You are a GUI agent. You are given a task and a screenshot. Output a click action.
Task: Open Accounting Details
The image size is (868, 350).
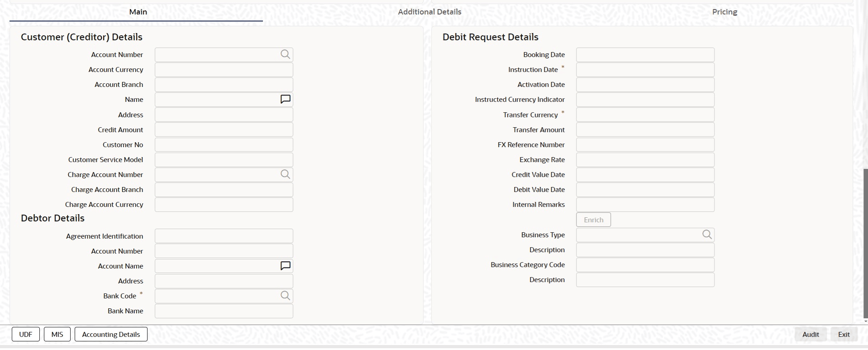(111, 334)
